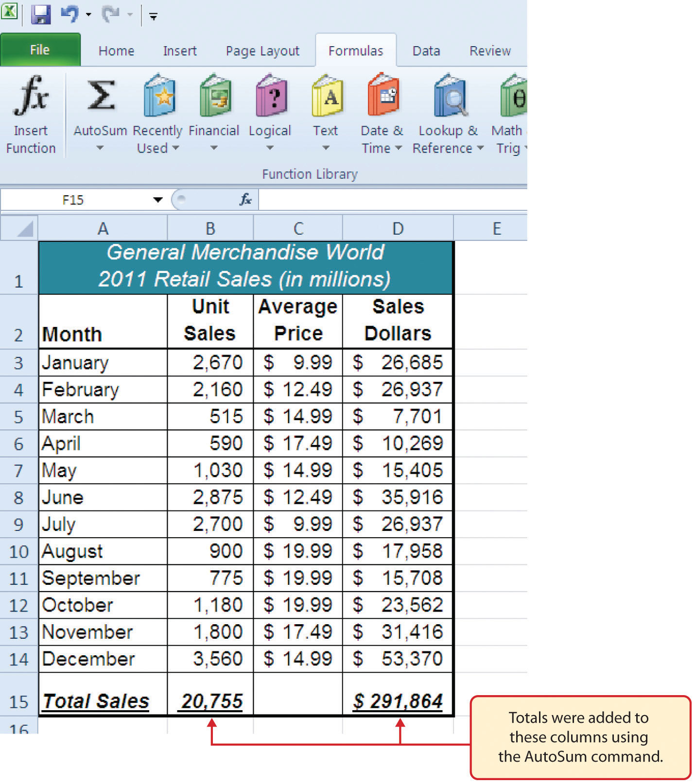Select the teal title cell in row 1
This screenshot has height=784, width=696.
click(x=245, y=267)
